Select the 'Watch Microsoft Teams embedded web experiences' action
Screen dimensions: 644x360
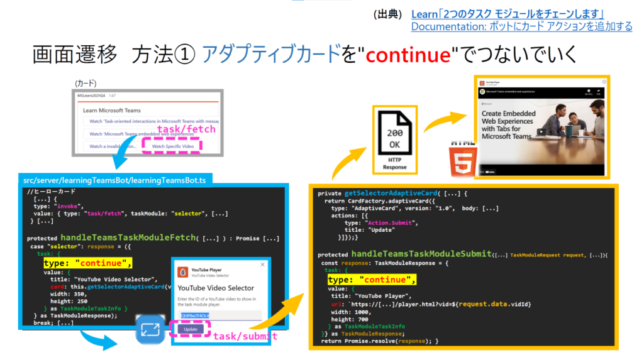pyautogui.click(x=145, y=134)
